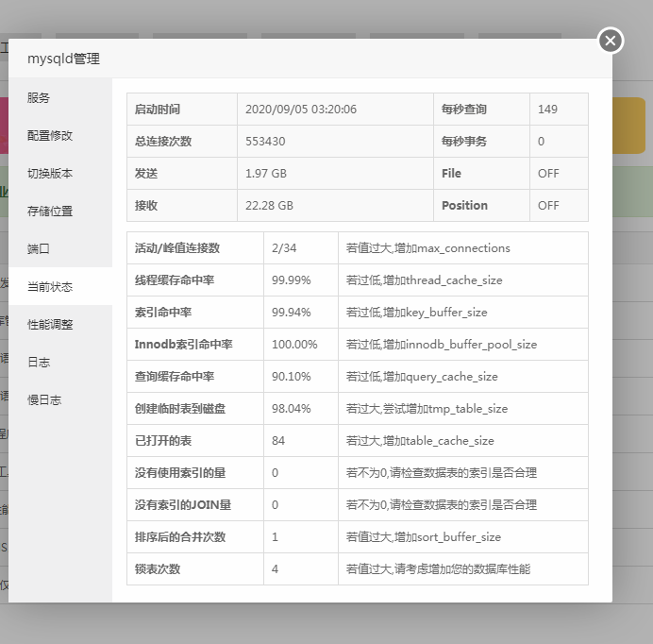Screen dimensions: 653x644
Task: Click the 启动时间 label
Action: 158,110
